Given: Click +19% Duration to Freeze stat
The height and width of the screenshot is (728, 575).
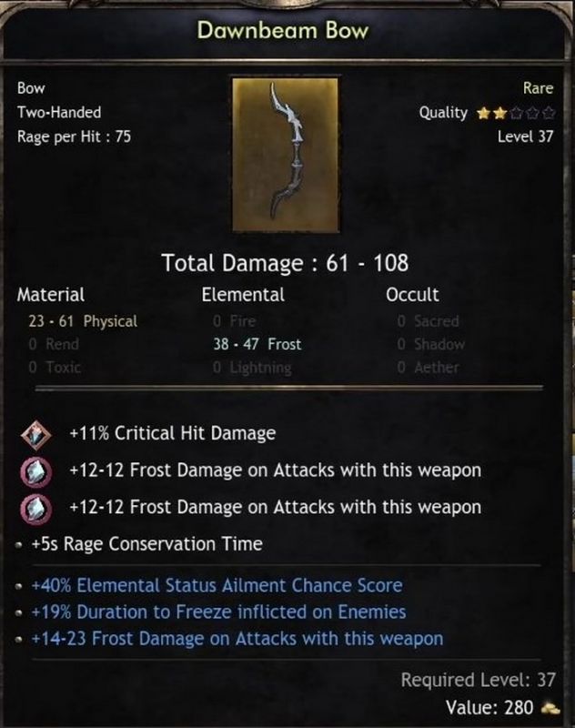Looking at the screenshot, I should click(218, 612).
